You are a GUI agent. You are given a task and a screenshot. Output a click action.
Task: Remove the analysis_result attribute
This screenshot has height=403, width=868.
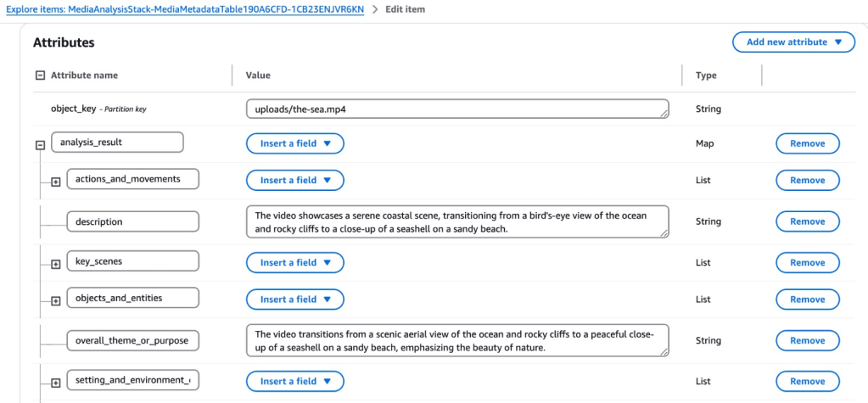click(x=807, y=143)
